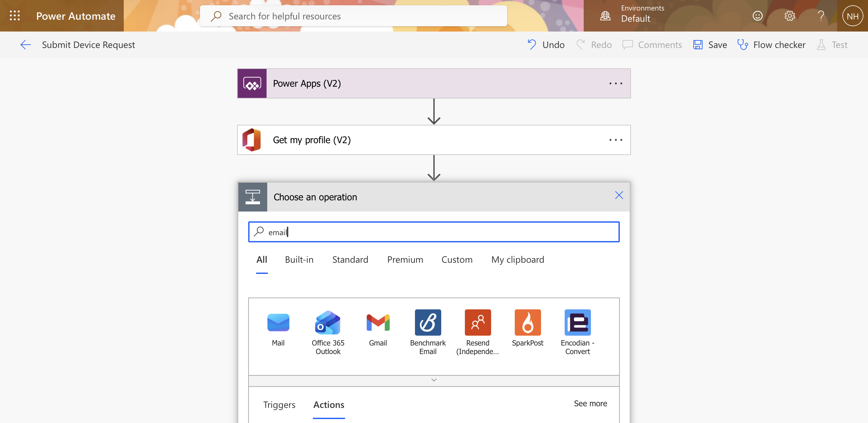Click the operation search box containing email

point(434,232)
